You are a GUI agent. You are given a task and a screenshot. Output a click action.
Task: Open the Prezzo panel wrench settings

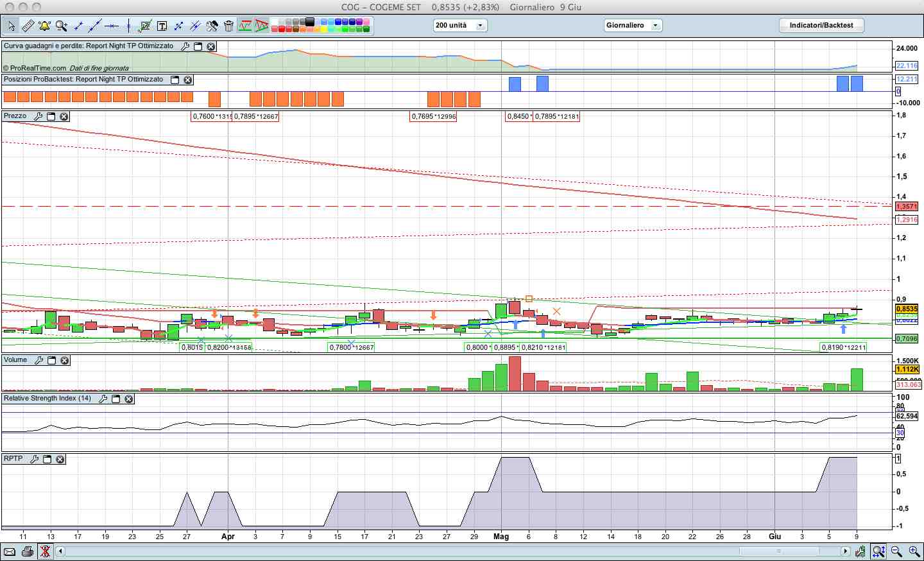point(38,116)
